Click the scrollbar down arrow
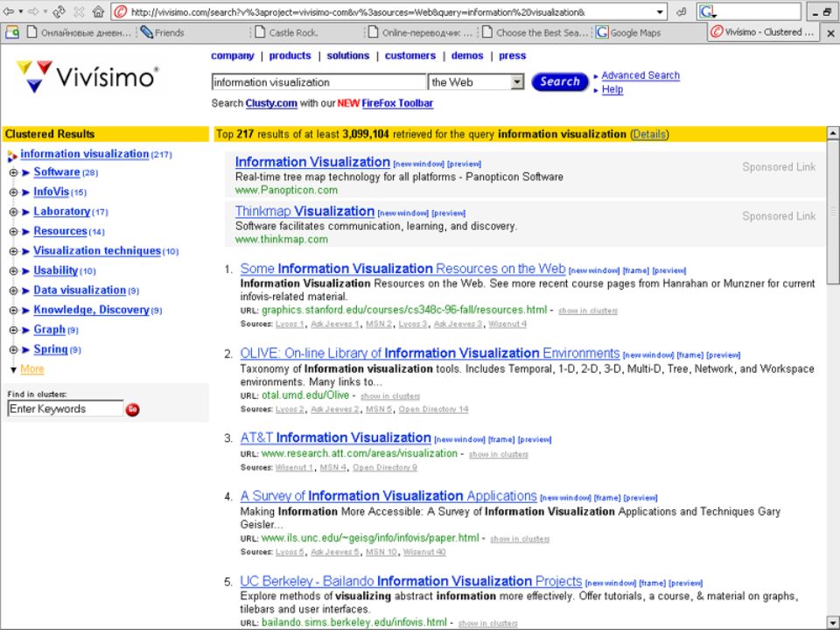This screenshot has height=630, width=840. [x=833, y=622]
